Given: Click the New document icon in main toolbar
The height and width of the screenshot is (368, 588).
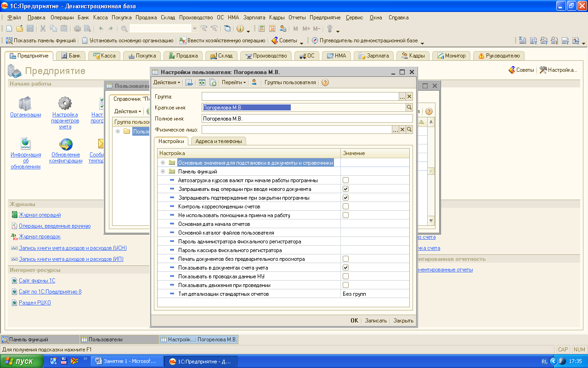Looking at the screenshot, I should click(10, 29).
